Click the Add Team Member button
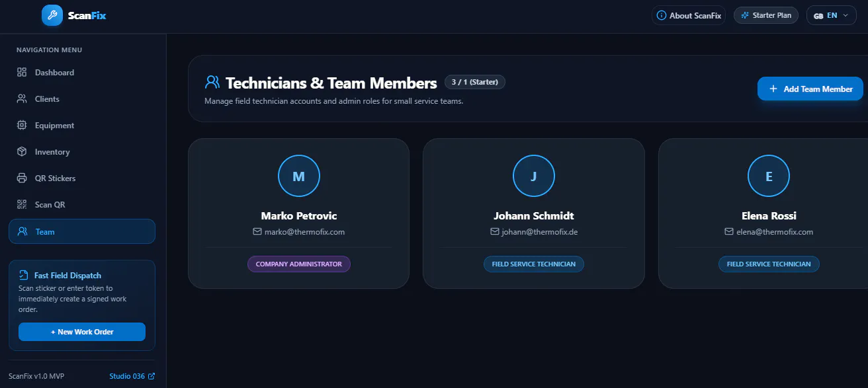This screenshot has width=868, height=388. [810, 89]
